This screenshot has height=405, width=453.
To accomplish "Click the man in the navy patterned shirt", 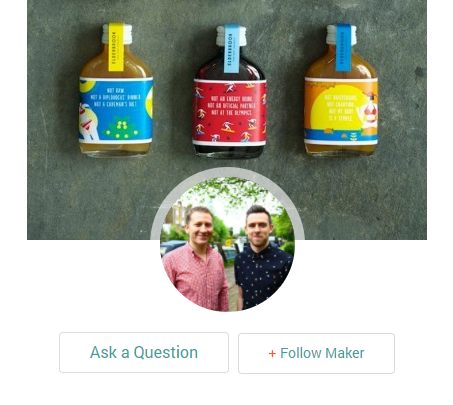I will coord(262,258).
